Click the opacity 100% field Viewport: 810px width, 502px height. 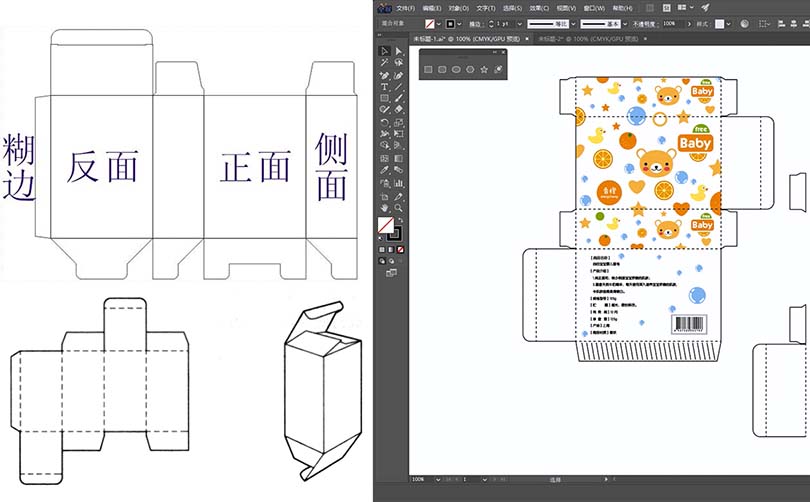point(674,24)
